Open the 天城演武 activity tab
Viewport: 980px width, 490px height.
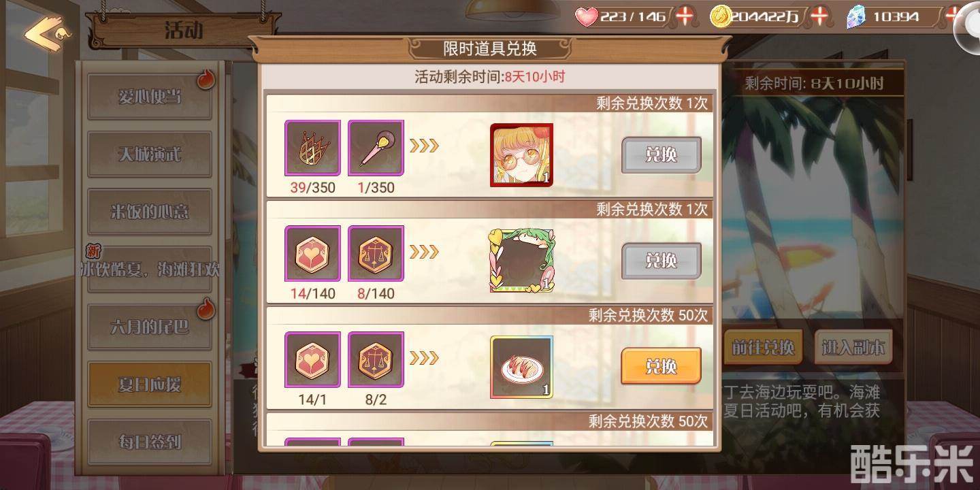click(150, 154)
